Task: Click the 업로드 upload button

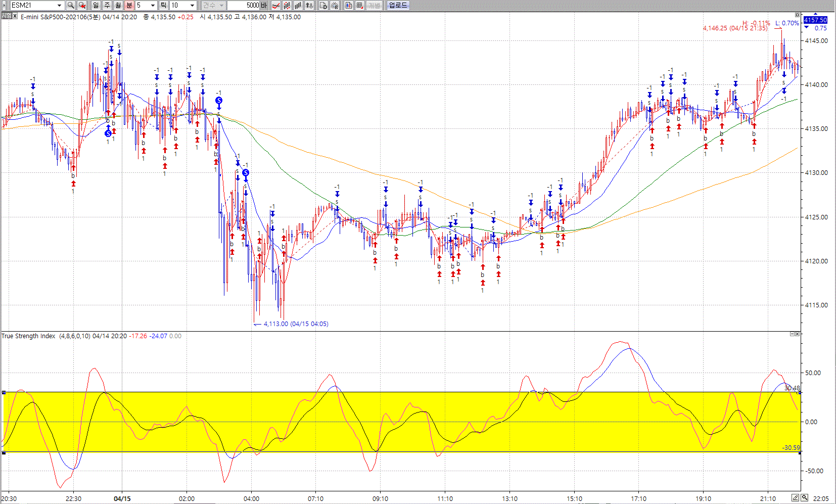Action: (x=398, y=5)
